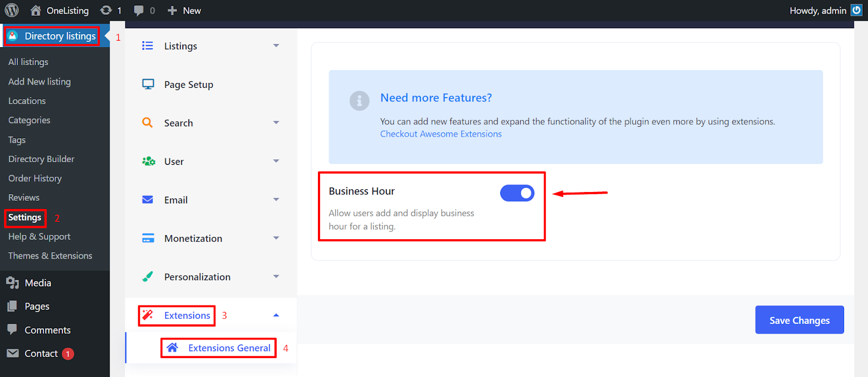Screen dimensions: 868x377
Task: Click the Directory listings menu icon
Action: click(13, 36)
